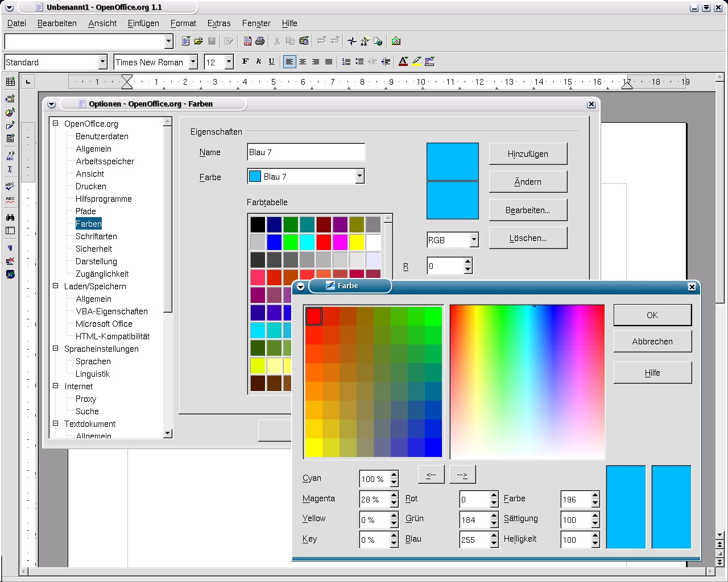This screenshot has height=582, width=728.
Task: Toggle bold formatting
Action: point(245,62)
